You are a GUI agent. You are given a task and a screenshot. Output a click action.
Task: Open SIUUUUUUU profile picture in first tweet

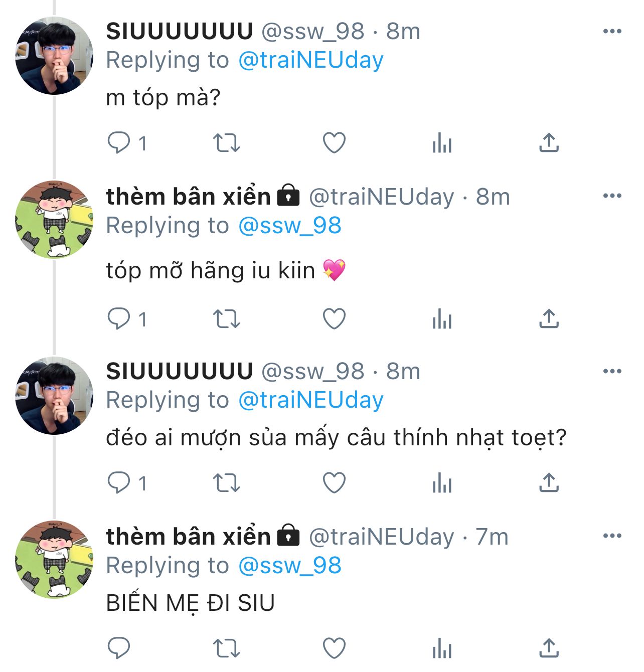point(54,56)
